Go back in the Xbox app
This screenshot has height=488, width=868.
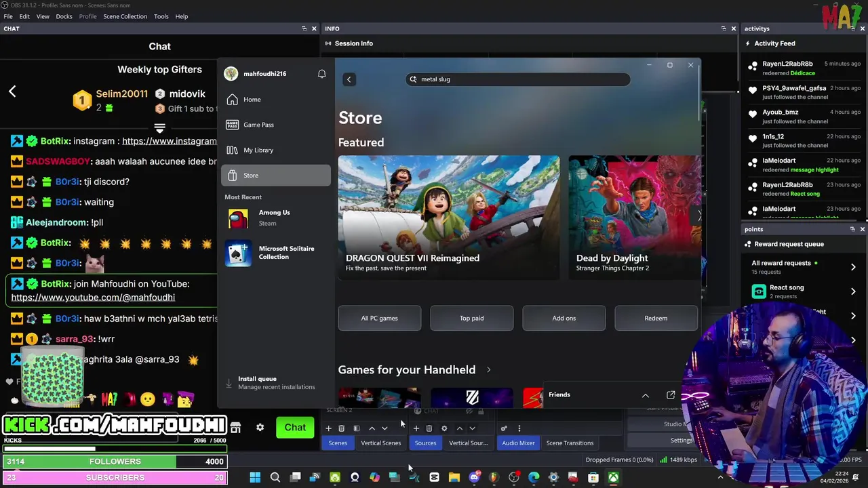tap(349, 79)
